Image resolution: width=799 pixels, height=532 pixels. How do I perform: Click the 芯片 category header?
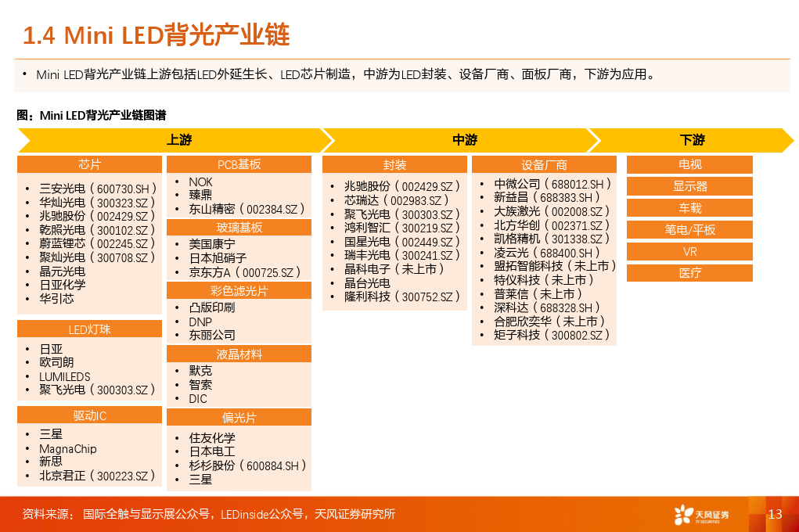coord(89,164)
